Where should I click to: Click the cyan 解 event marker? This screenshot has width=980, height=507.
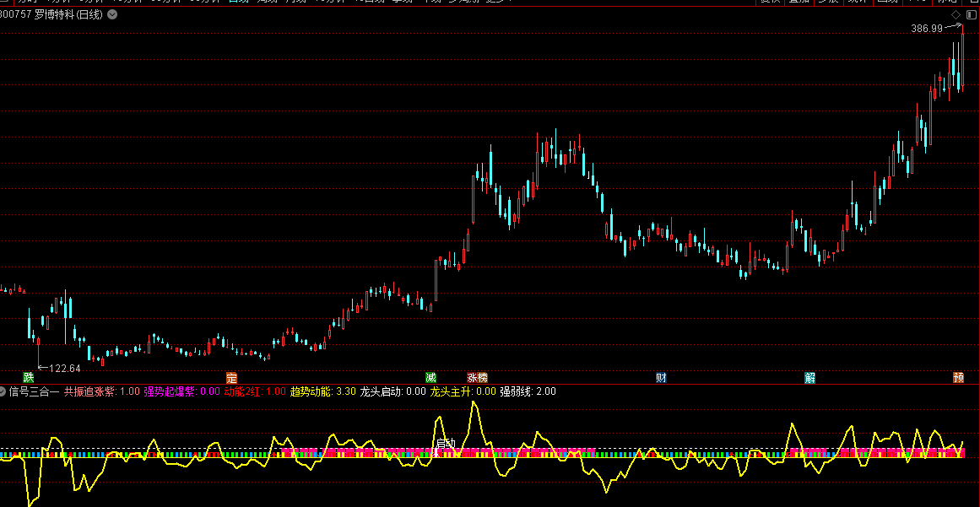[x=809, y=377]
